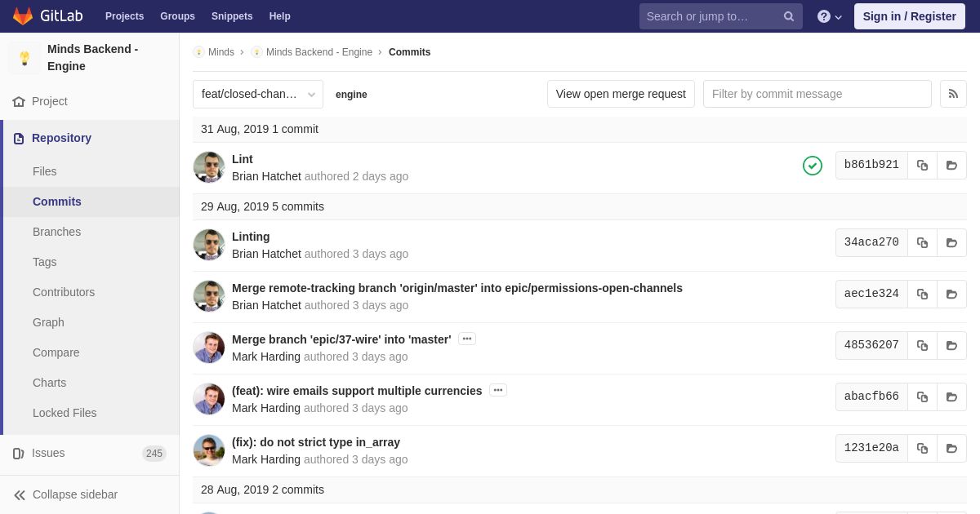This screenshot has height=514, width=980.
Task: Open the remote-tracking branch merge commit
Action: (x=457, y=288)
